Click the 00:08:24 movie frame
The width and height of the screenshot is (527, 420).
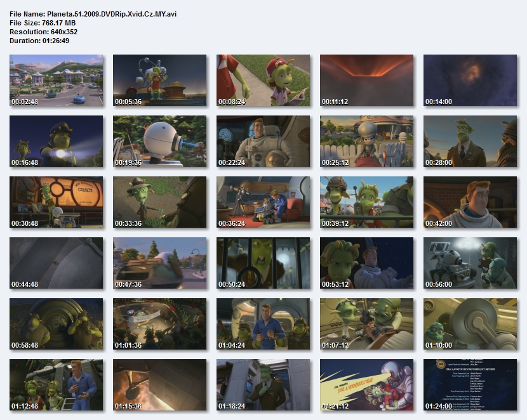(263, 80)
